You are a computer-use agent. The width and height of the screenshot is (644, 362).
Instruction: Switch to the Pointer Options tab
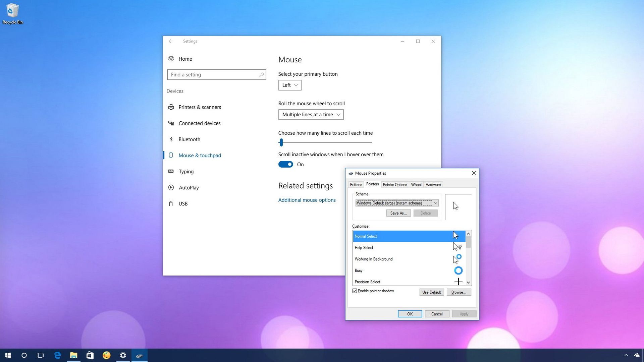tap(395, 184)
